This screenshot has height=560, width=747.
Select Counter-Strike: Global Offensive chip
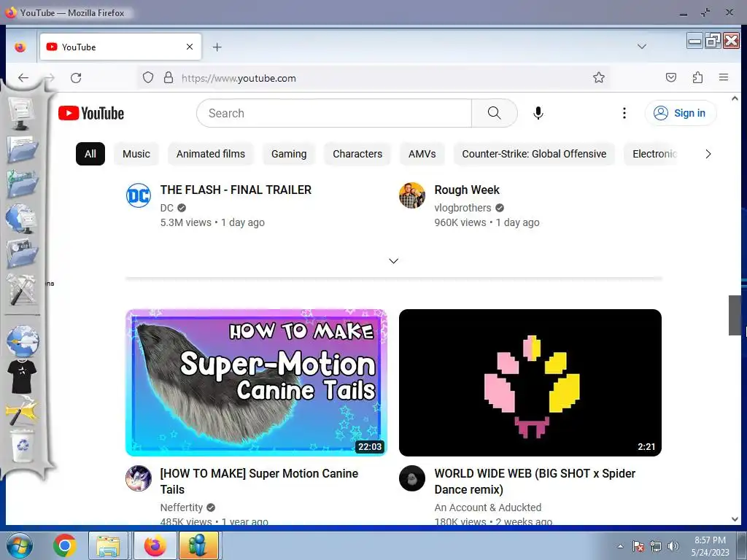click(x=534, y=154)
